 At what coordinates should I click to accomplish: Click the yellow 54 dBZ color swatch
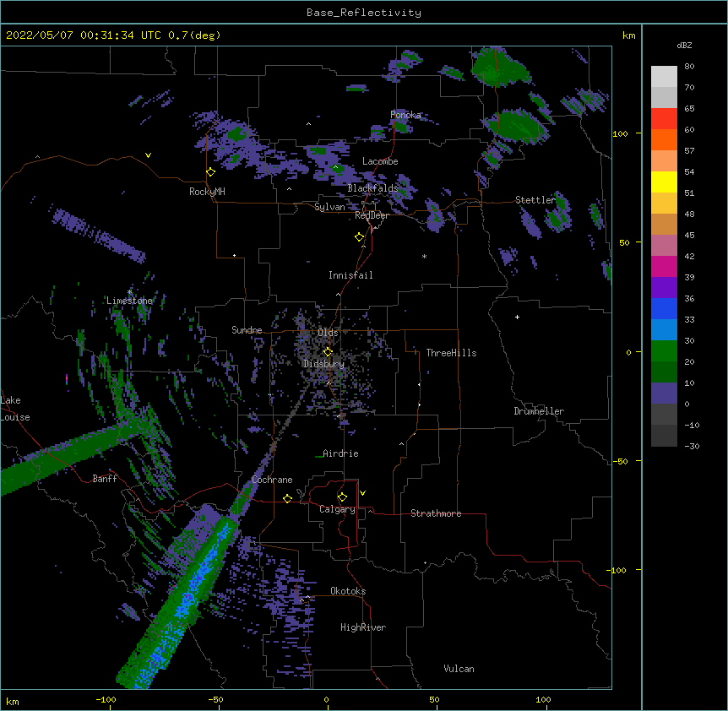(x=664, y=182)
